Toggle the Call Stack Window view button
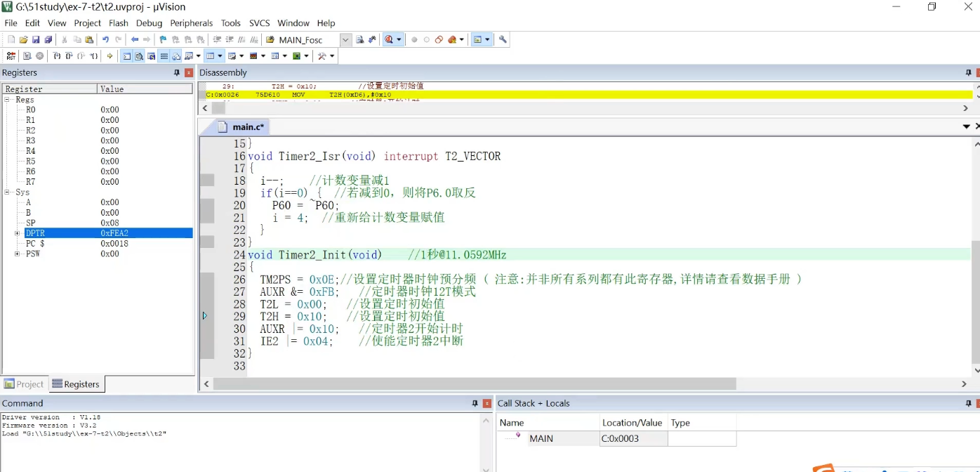 pyautogui.click(x=176, y=56)
